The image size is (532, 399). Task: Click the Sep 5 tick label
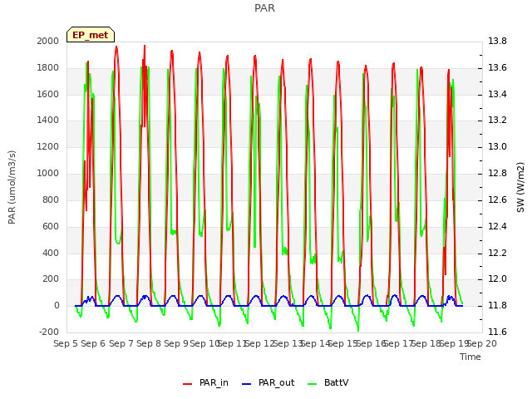[66, 343]
